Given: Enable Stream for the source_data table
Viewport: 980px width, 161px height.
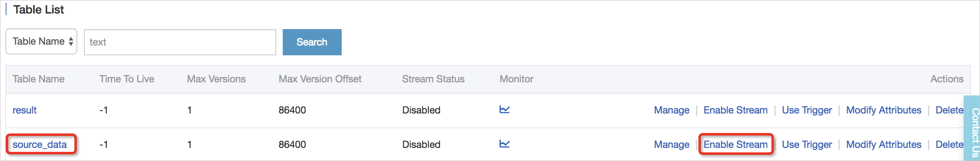Looking at the screenshot, I should (735, 145).
